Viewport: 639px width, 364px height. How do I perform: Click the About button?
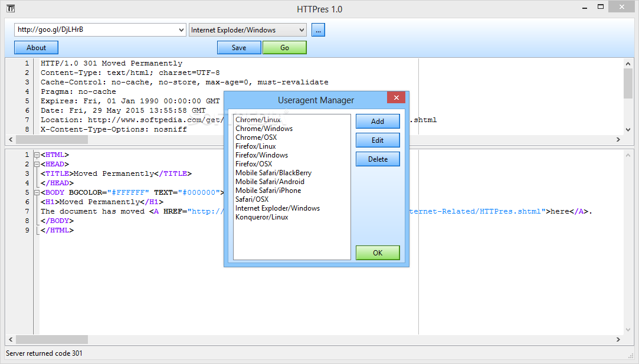tap(36, 48)
